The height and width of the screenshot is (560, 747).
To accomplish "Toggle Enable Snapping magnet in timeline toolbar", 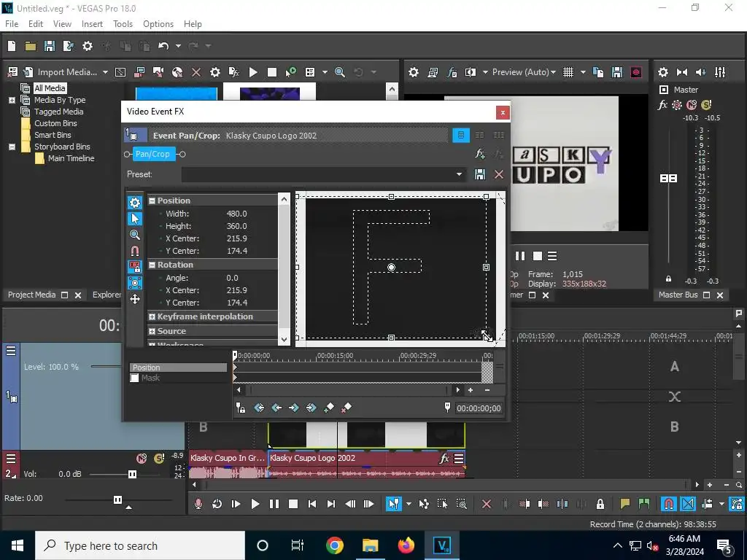I will [668, 504].
